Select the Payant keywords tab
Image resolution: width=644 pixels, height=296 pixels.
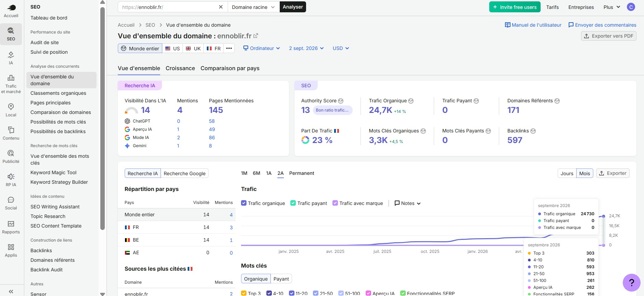click(281, 279)
